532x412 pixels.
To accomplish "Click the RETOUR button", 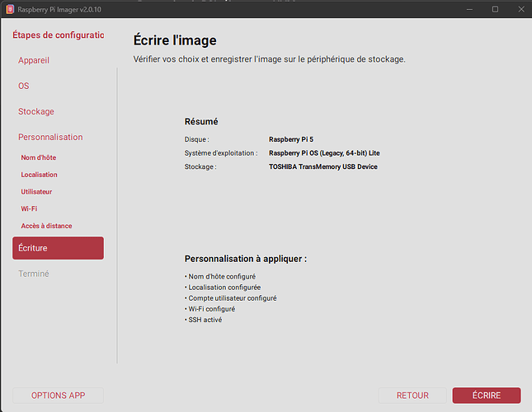I will [x=412, y=396].
